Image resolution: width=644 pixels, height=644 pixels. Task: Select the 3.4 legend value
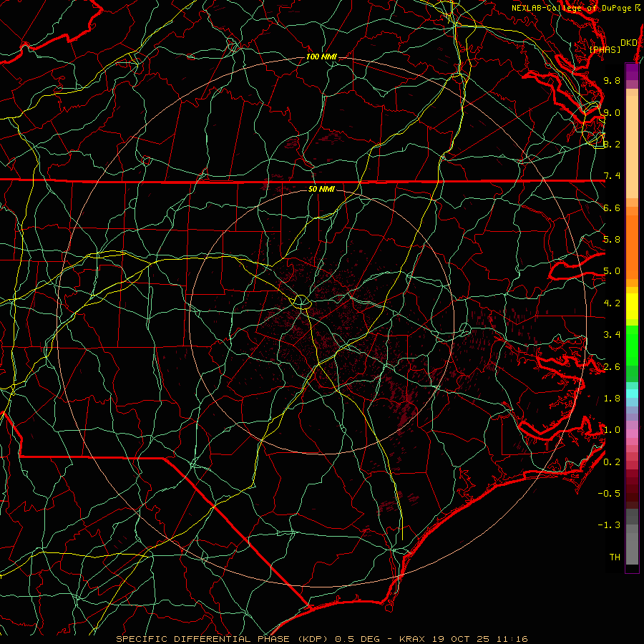click(612, 335)
